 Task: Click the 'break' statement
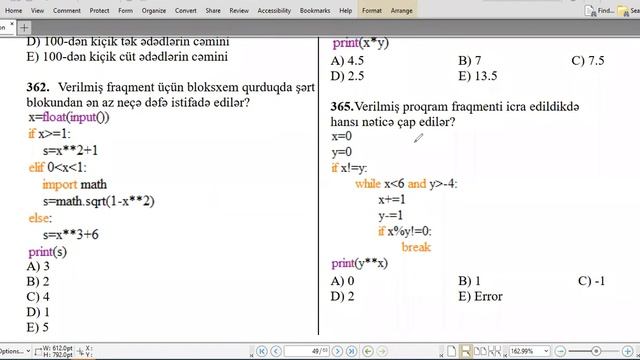pyautogui.click(x=416, y=247)
